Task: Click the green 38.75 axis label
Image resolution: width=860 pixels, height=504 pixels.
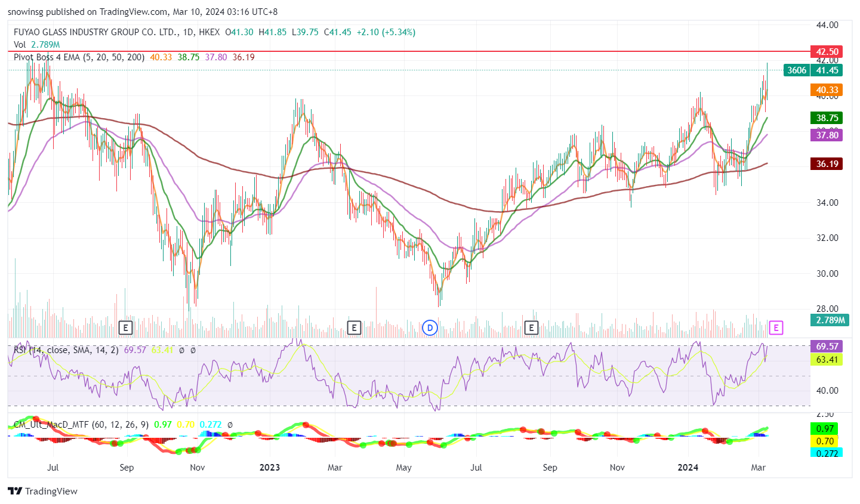Action: 826,118
